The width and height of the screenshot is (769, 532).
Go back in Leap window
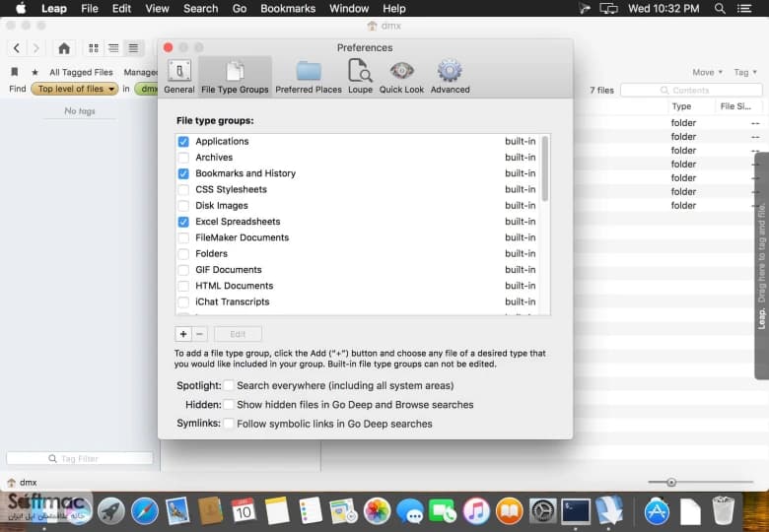pos(17,48)
